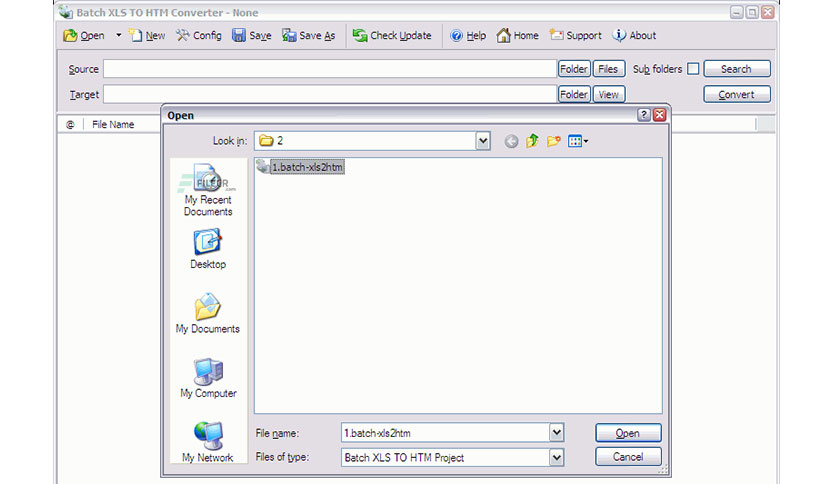
Task: Open My Computer in places bar
Action: [208, 378]
